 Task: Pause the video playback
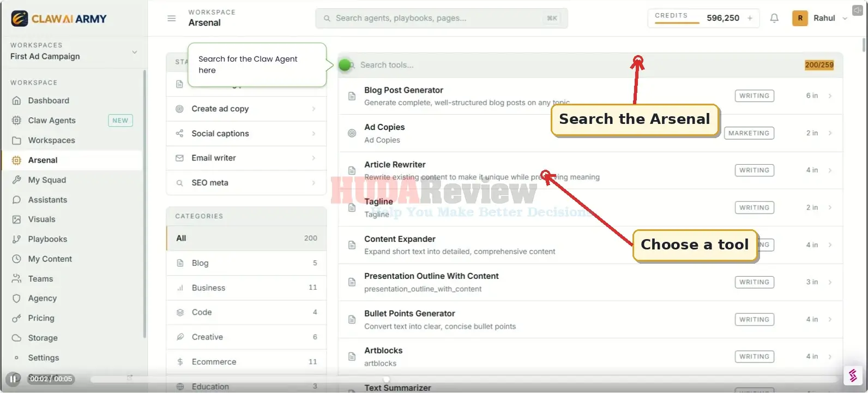(x=13, y=379)
